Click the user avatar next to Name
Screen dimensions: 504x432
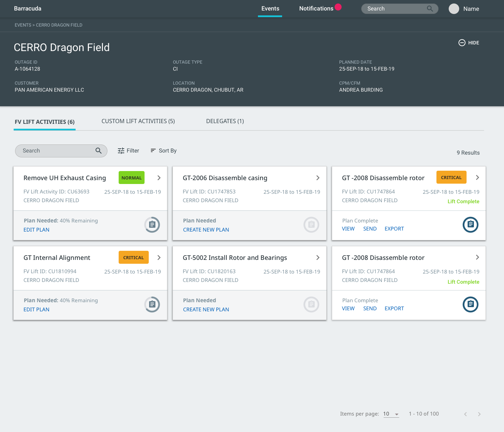click(x=454, y=9)
